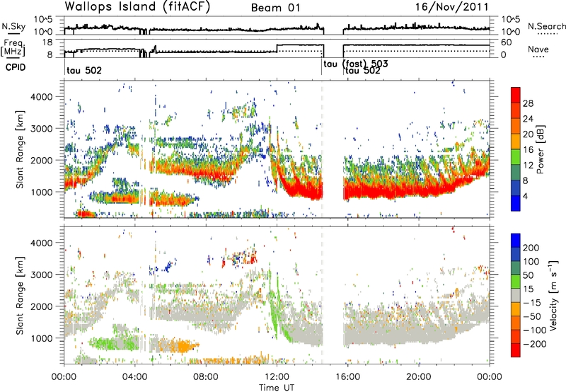Click the Nave axis value 60
The image size is (566, 392).
[507, 42]
